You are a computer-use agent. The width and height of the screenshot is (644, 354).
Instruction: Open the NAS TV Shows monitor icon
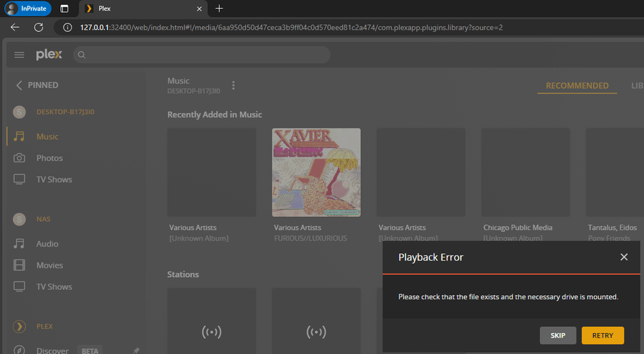click(x=19, y=286)
